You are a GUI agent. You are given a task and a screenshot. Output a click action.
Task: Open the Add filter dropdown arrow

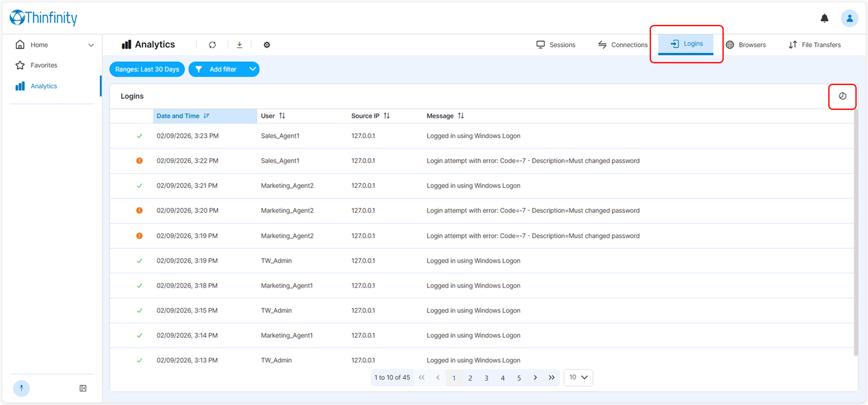click(x=253, y=69)
